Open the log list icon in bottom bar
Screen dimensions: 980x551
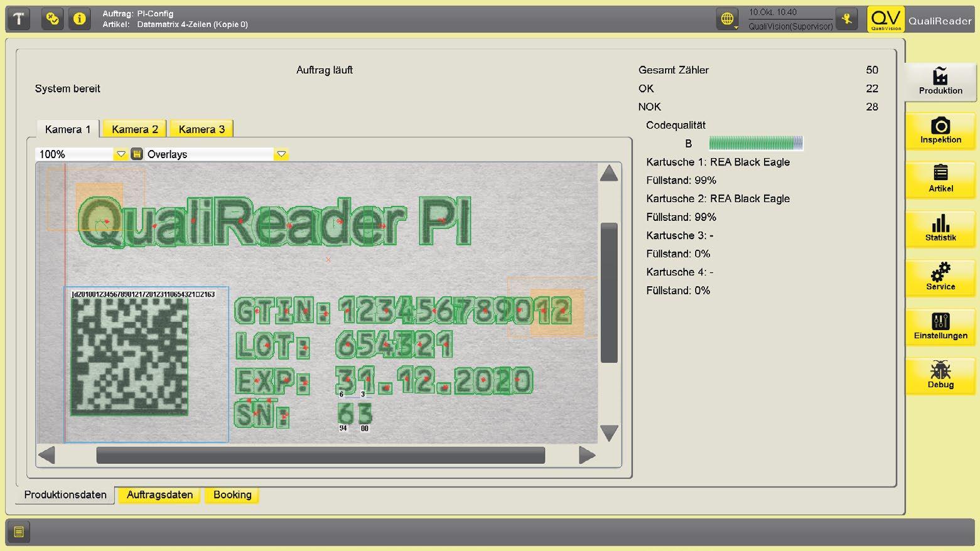[x=19, y=532]
